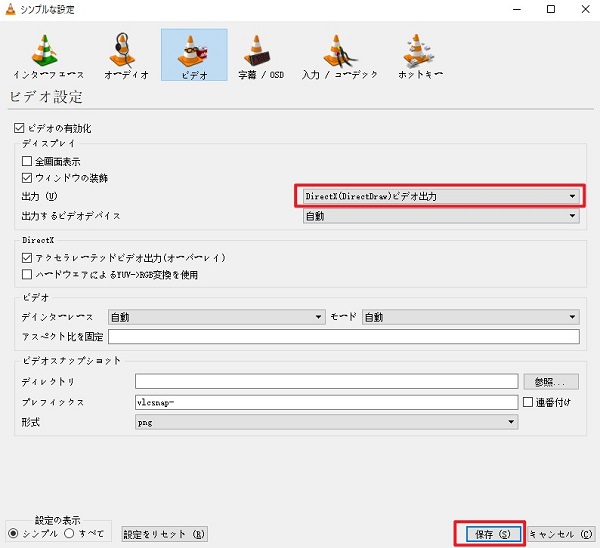Maximize the シンプルな設定 window

551,9
